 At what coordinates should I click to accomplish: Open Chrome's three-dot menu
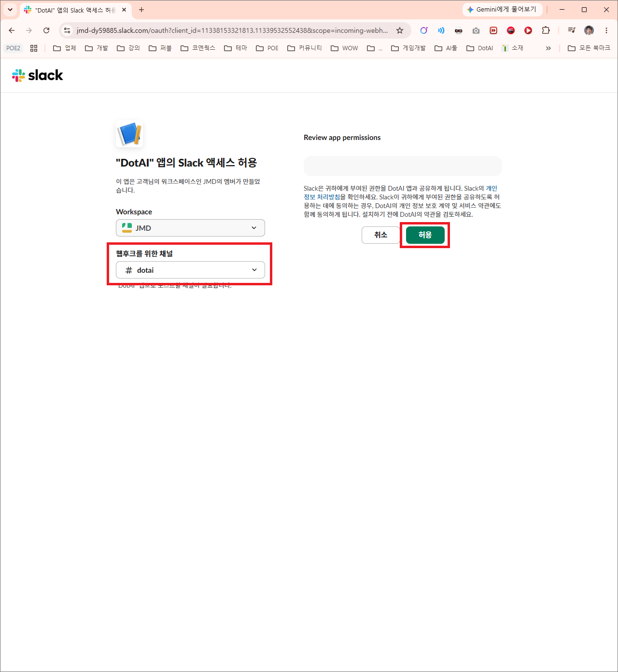coord(606,30)
